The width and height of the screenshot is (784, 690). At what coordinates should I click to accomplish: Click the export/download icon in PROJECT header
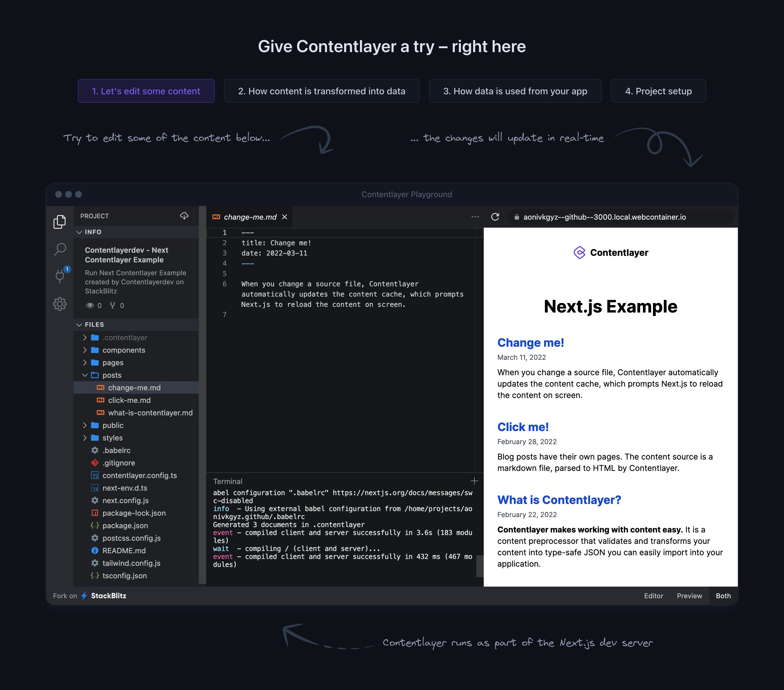tap(185, 216)
